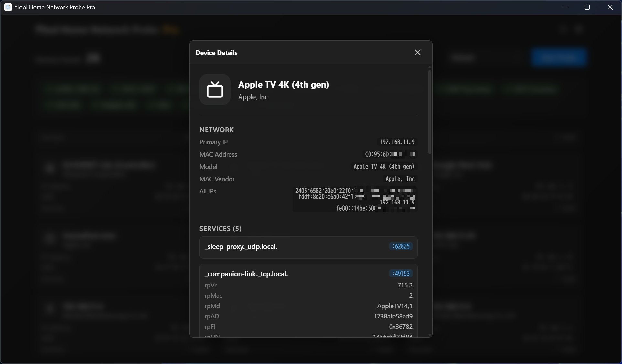Viewport: 622px width, 364px height.
Task: Maximize the fTool window
Action: (x=587, y=7)
